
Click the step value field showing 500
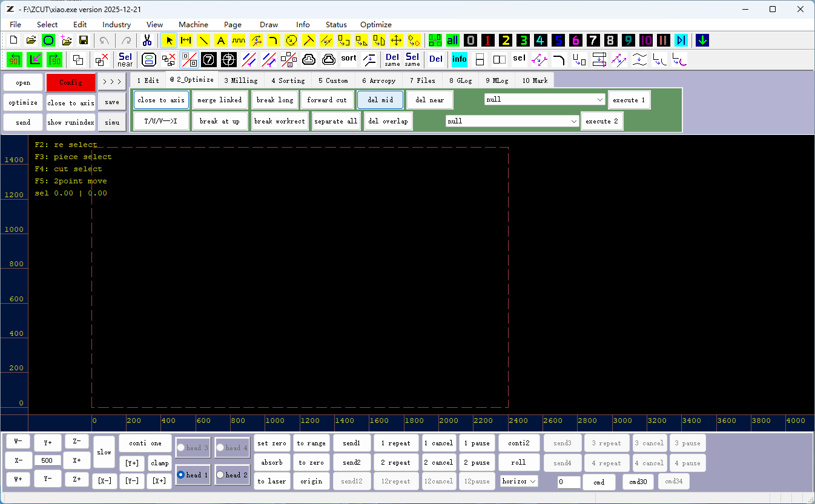(x=47, y=460)
